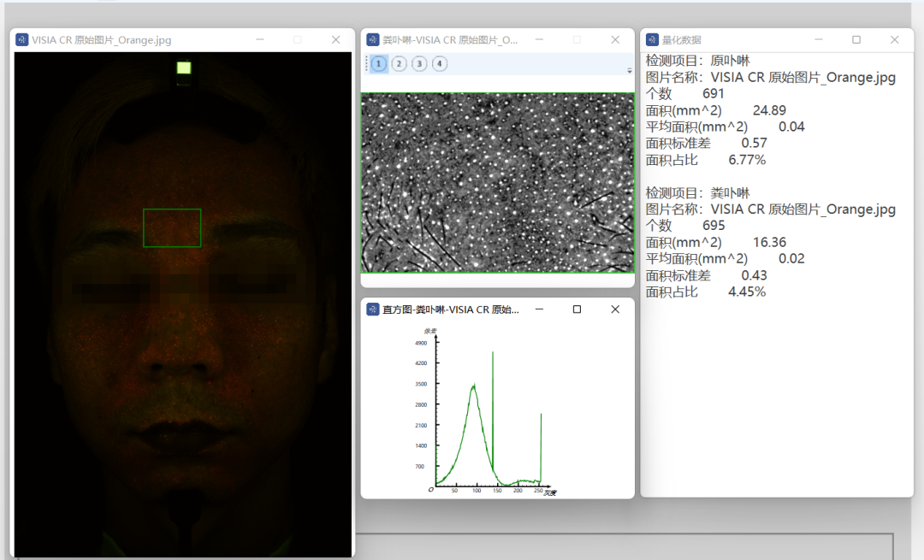Click histogram y-axis label '4900'
Image resolution: width=924 pixels, height=560 pixels.
tap(421, 343)
